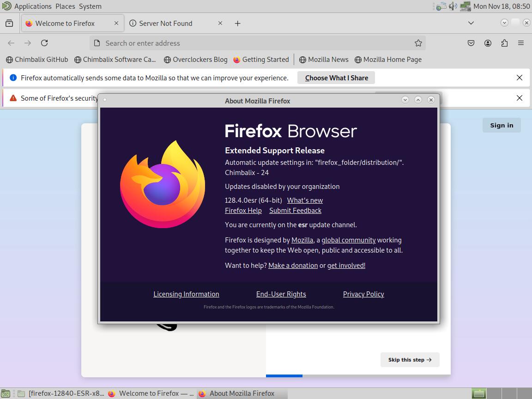This screenshot has height=399, width=532.
Task: Open the Places menu
Action: tap(65, 6)
